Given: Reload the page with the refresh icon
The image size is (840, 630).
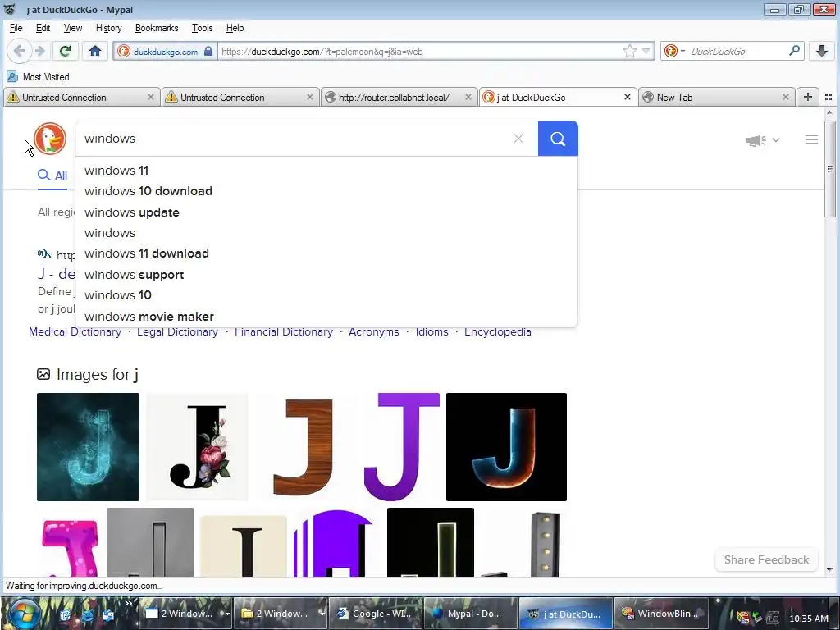Looking at the screenshot, I should click(x=66, y=52).
